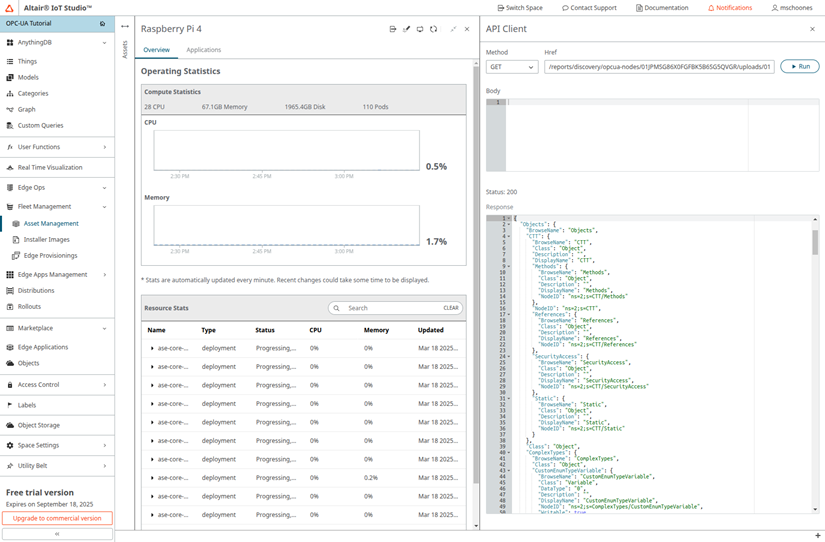Open AnythingDB section icon
Image resolution: width=825 pixels, height=542 pixels.
9,43
